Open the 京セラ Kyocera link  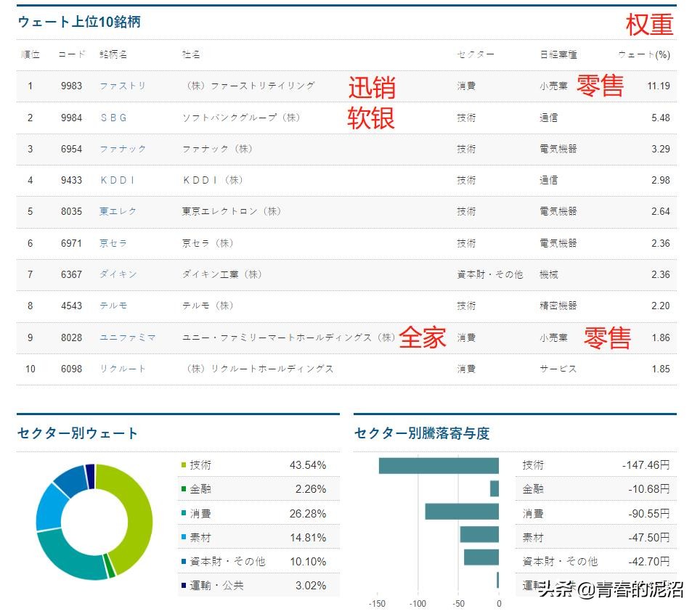click(x=113, y=243)
